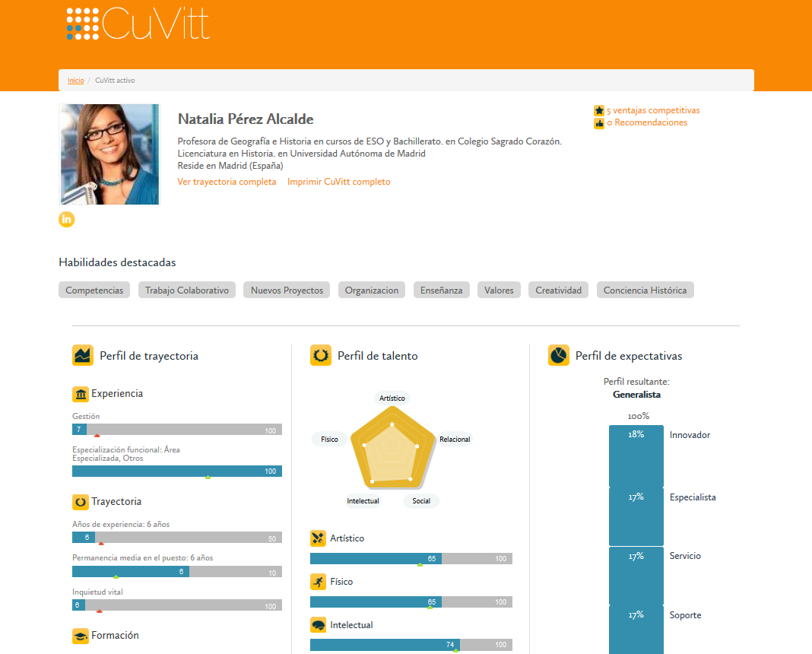Click the Perfil de expectativas pie icon
This screenshot has height=654, width=812.
click(558, 355)
